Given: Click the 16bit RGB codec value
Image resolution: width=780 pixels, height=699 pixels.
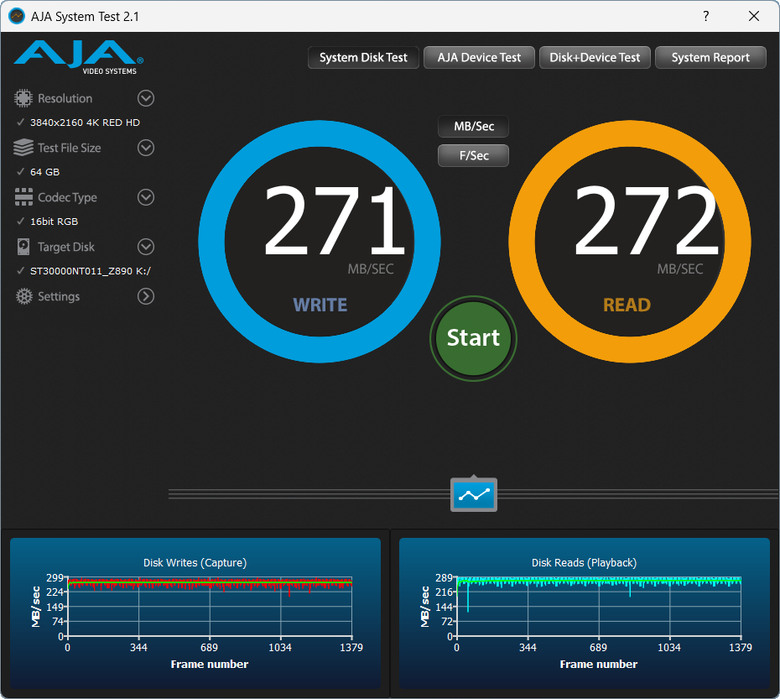Looking at the screenshot, I should point(54,221).
